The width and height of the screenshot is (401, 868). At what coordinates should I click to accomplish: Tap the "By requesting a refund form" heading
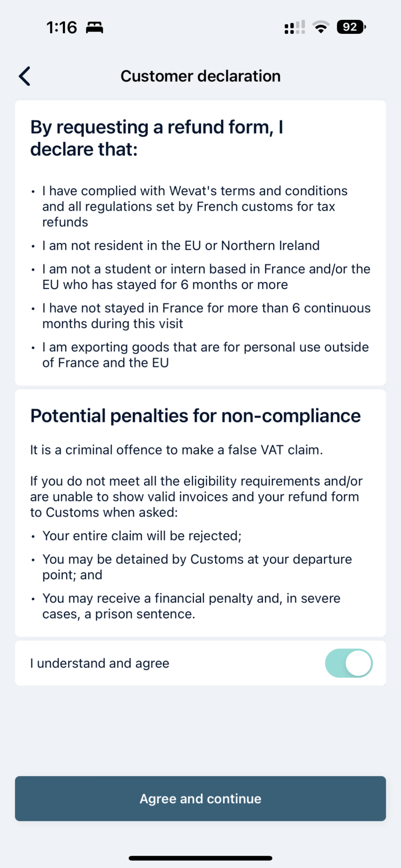pyautogui.click(x=157, y=138)
